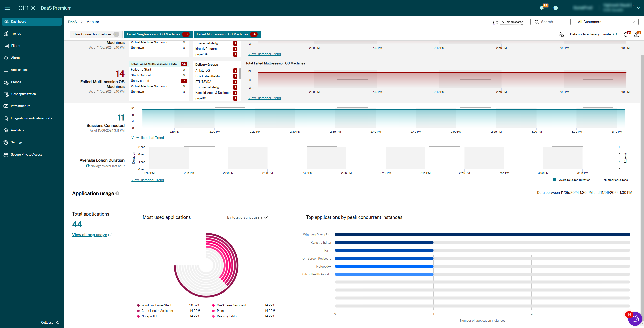The width and height of the screenshot is (644, 328).
Task: Open Integrations and data exports
Action: (32, 118)
